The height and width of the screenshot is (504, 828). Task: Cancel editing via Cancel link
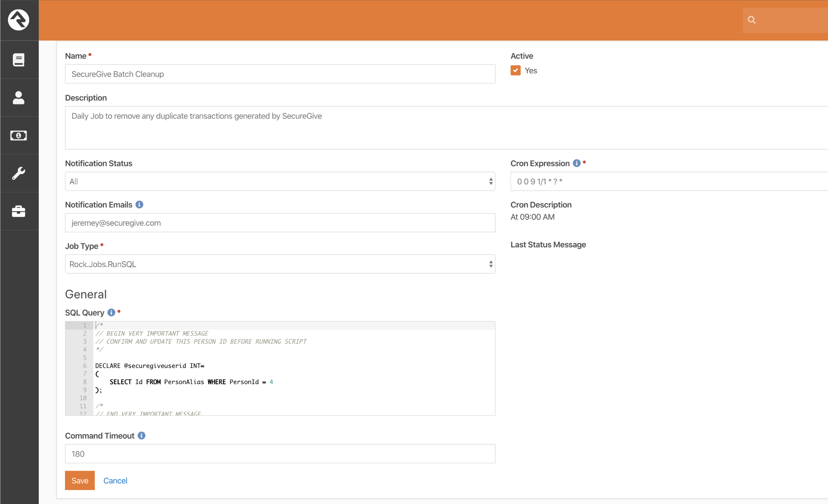[x=115, y=480]
